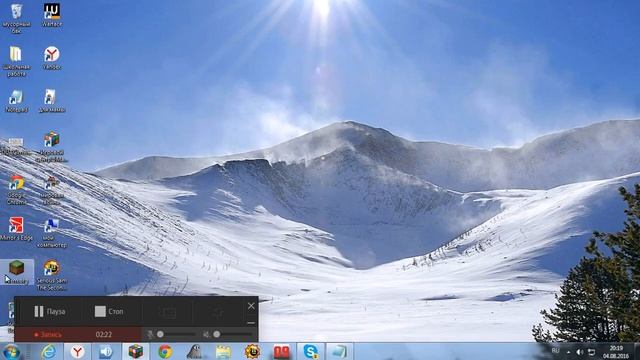This screenshot has height=360, width=640.
Task: Open the Serious Sam bomb icon in taskbar
Action: [253, 351]
